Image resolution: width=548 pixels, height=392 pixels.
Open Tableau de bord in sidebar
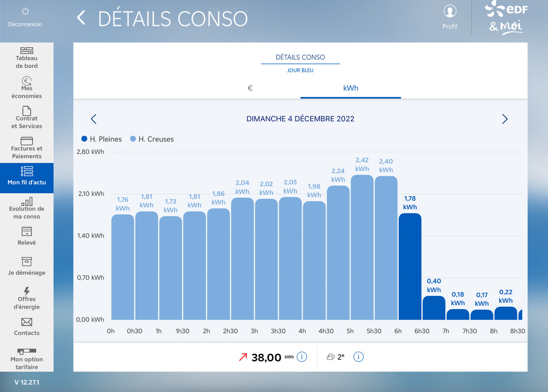point(26,58)
